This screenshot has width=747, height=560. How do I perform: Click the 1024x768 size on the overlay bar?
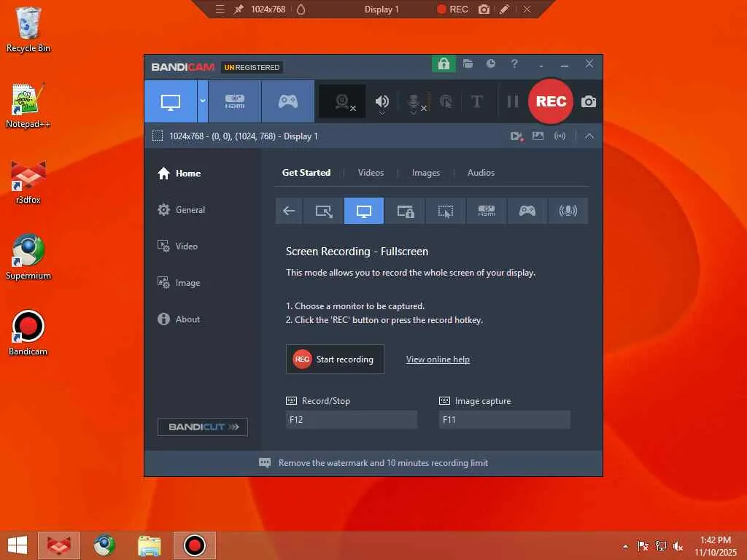[x=268, y=9]
